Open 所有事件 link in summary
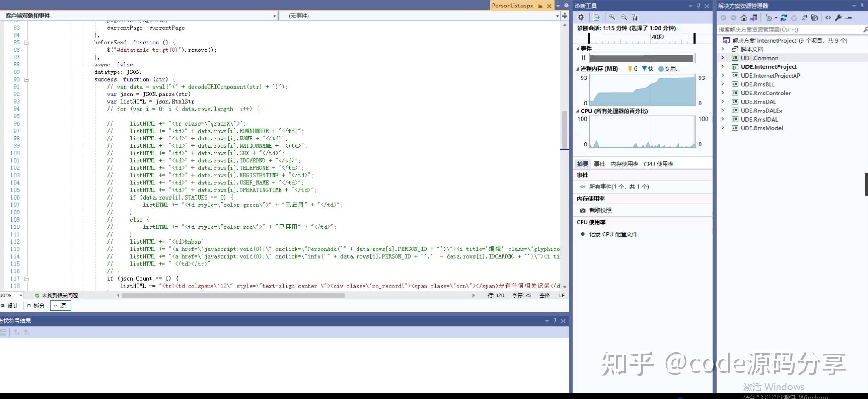868x399 pixels. click(x=619, y=187)
